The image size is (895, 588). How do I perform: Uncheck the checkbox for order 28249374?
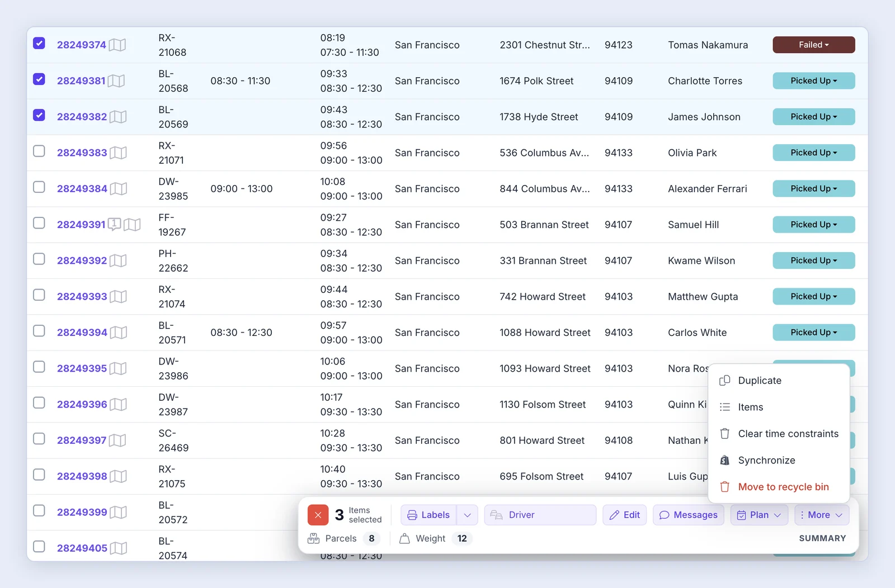39,43
